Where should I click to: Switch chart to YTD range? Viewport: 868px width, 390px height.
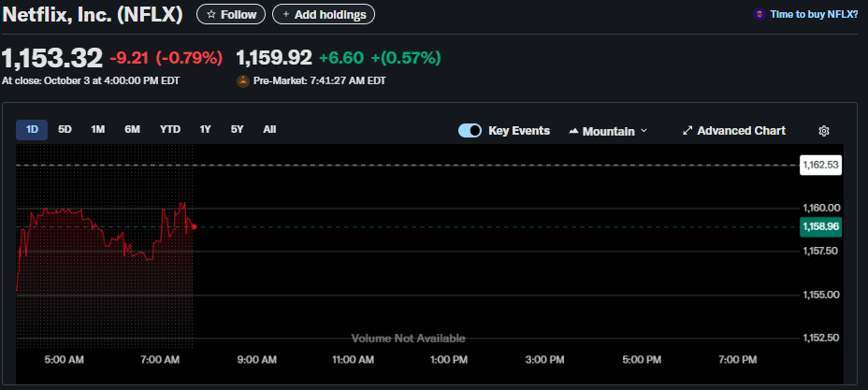tap(170, 130)
